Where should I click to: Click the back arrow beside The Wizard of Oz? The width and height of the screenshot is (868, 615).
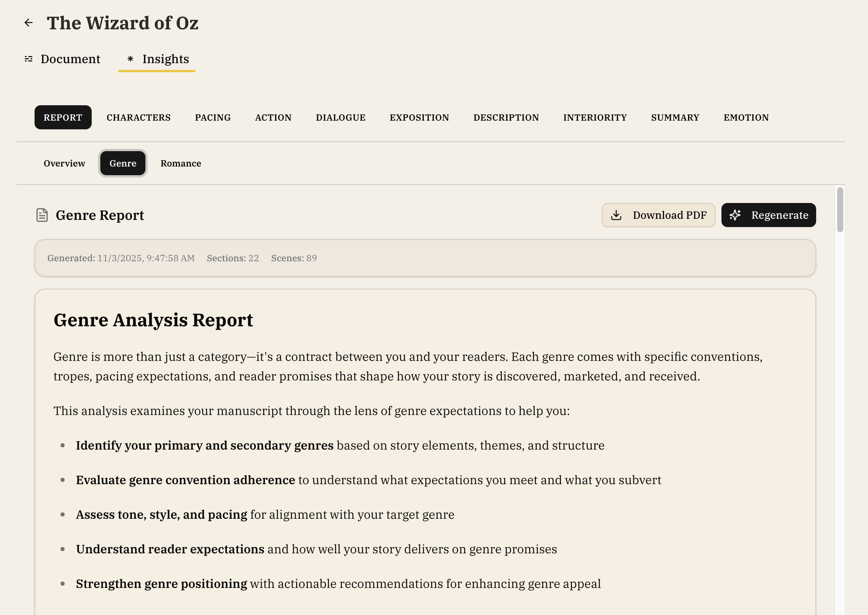[29, 23]
